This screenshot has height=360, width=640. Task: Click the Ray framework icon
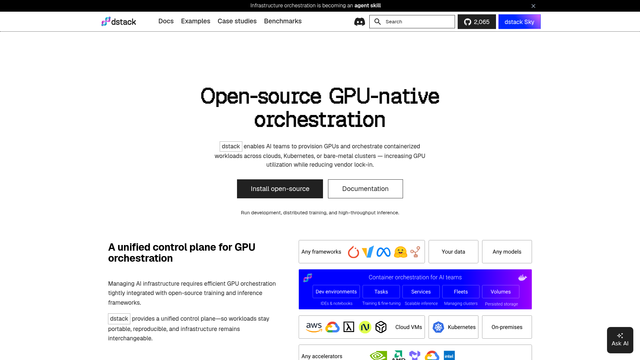416,252
